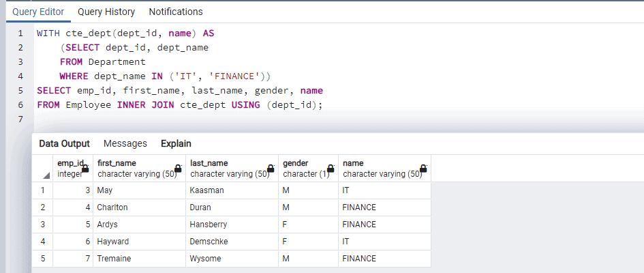Open the Notifications tab
The width and height of the screenshot is (644, 273).
tap(175, 12)
